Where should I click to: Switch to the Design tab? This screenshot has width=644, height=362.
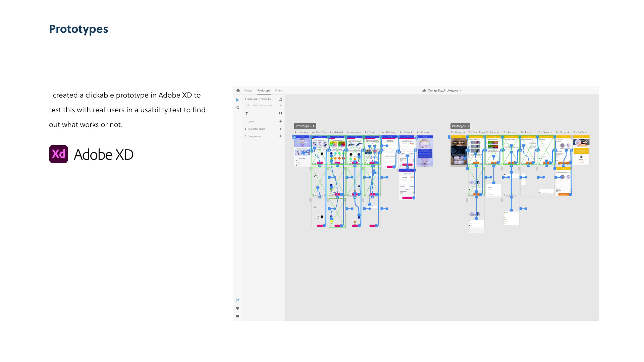(x=249, y=90)
